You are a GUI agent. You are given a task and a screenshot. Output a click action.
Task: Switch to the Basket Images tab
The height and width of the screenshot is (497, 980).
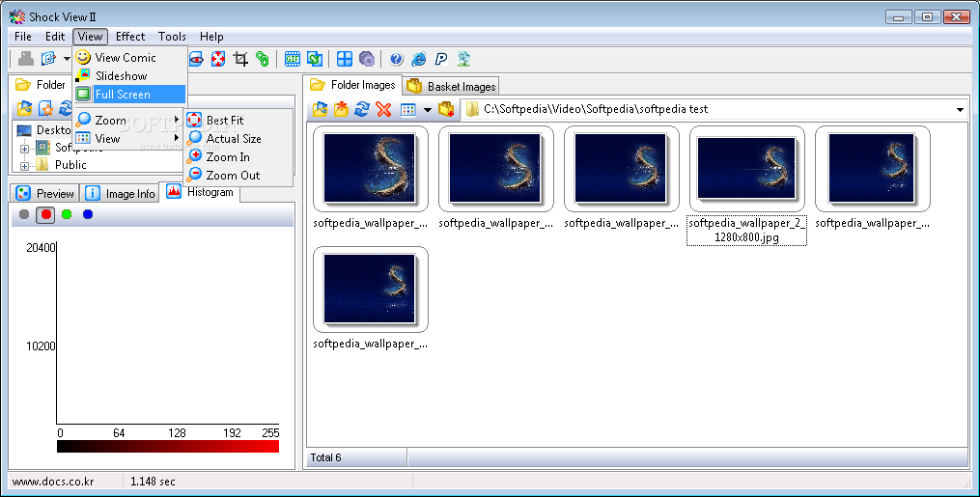pos(452,86)
